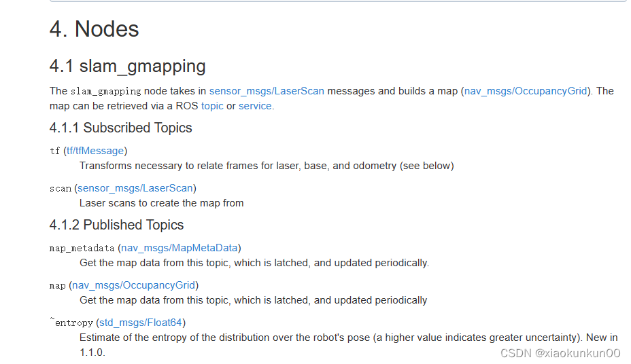631x364 pixels.
Task: Click the '~entropy' topic name
Action: [x=71, y=323]
